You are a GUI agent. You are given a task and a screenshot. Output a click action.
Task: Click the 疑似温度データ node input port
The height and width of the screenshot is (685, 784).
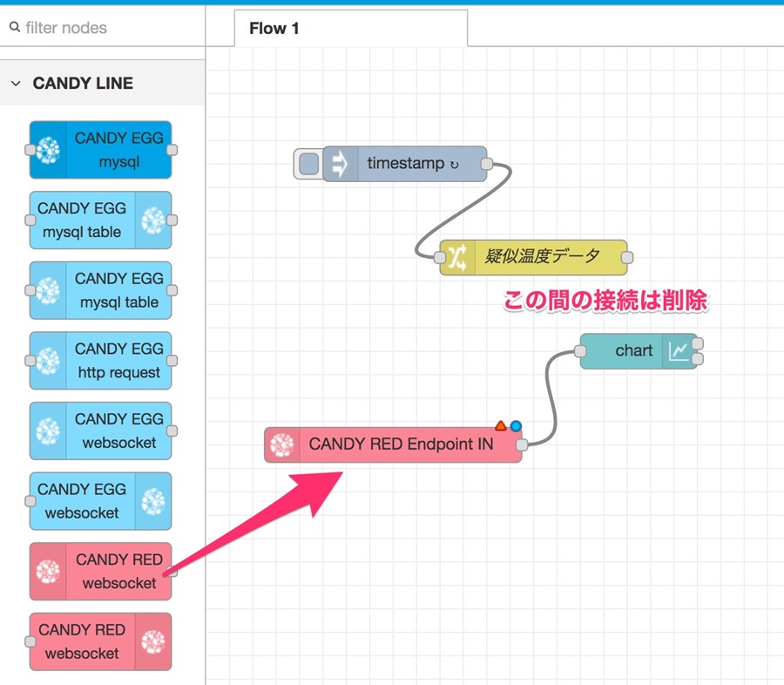pos(440,257)
